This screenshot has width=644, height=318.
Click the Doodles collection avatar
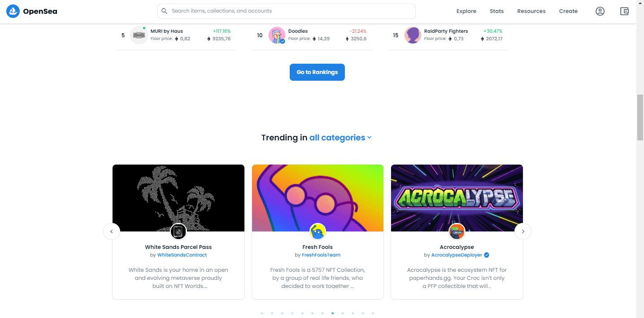click(277, 35)
